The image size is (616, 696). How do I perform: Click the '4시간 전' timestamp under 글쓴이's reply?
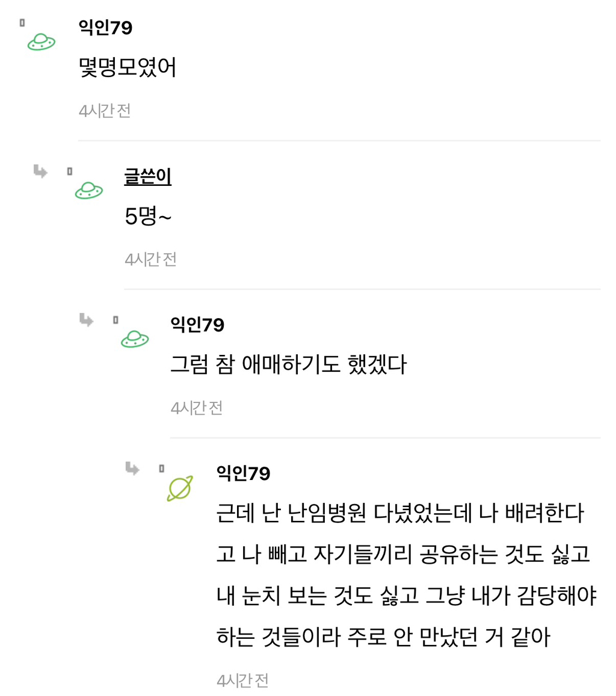(149, 259)
